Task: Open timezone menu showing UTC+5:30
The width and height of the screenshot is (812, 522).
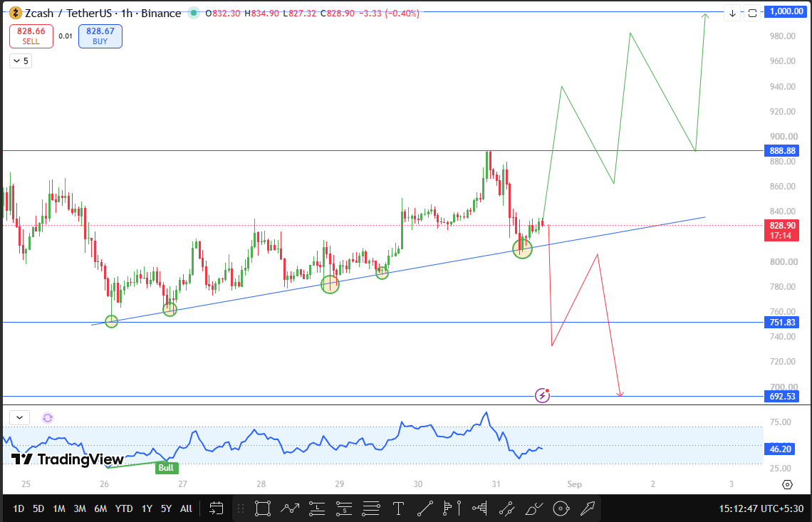Action: pos(760,508)
